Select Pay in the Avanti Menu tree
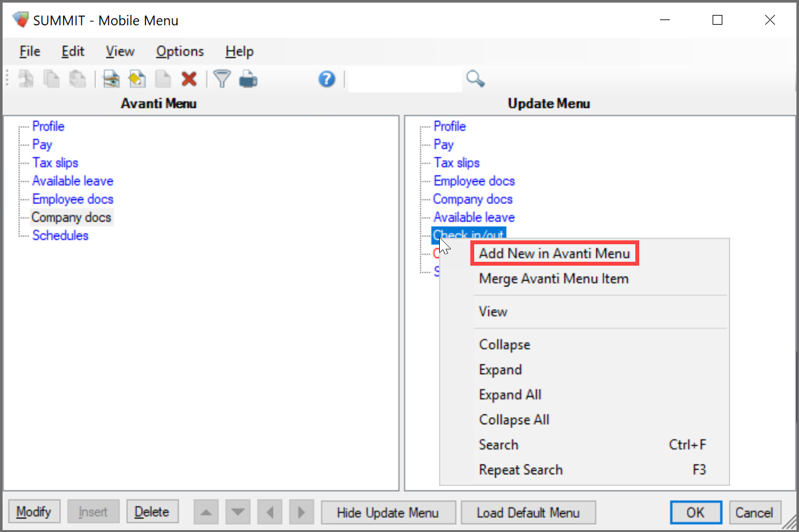 42,144
